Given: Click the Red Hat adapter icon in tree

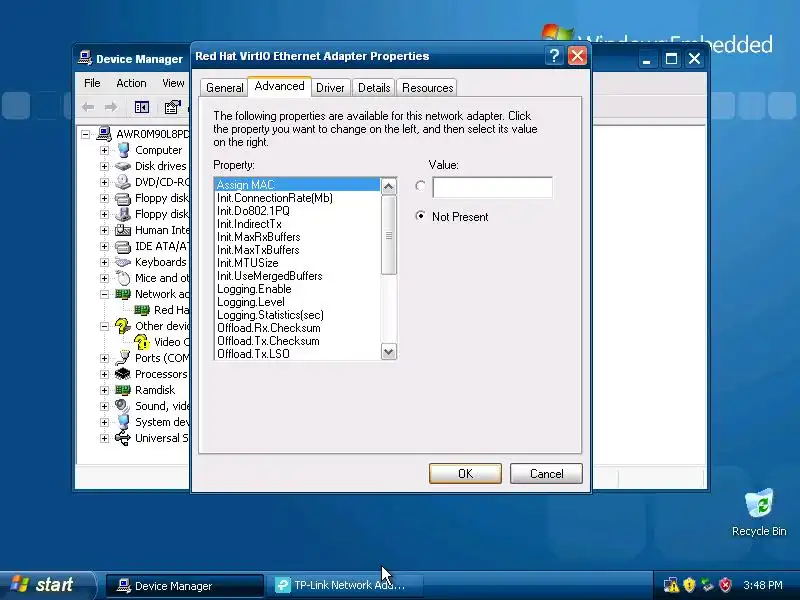Looking at the screenshot, I should click(142, 310).
